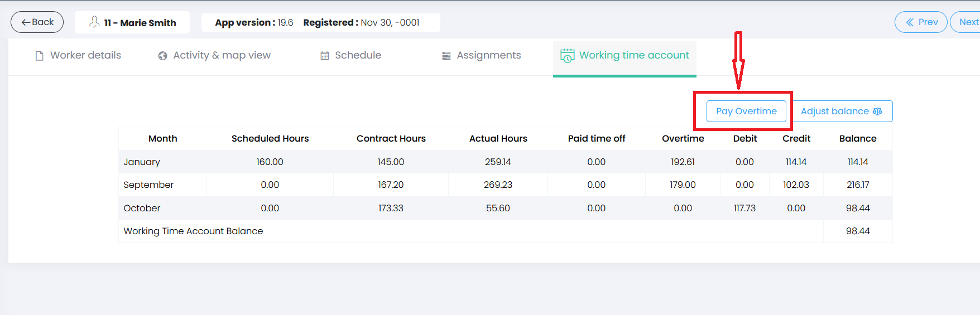Click the Activity & map view globe icon
Image resolution: width=980 pixels, height=315 pixels.
point(162,56)
